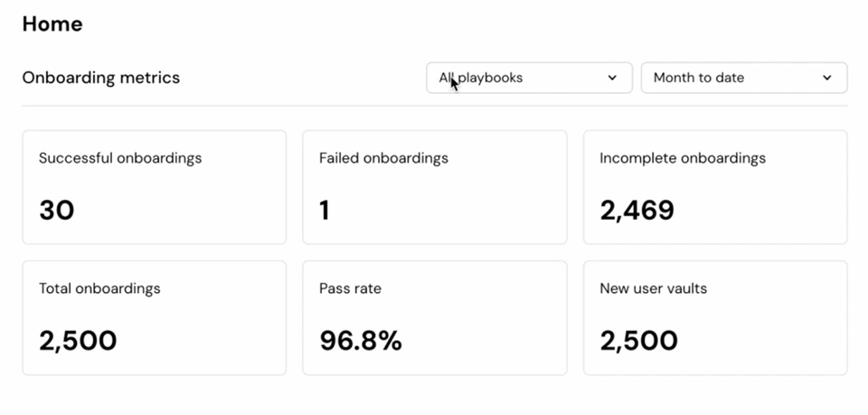Select the 96.8% pass rate figure
Image resolution: width=868 pixels, height=415 pixels.
(x=361, y=341)
